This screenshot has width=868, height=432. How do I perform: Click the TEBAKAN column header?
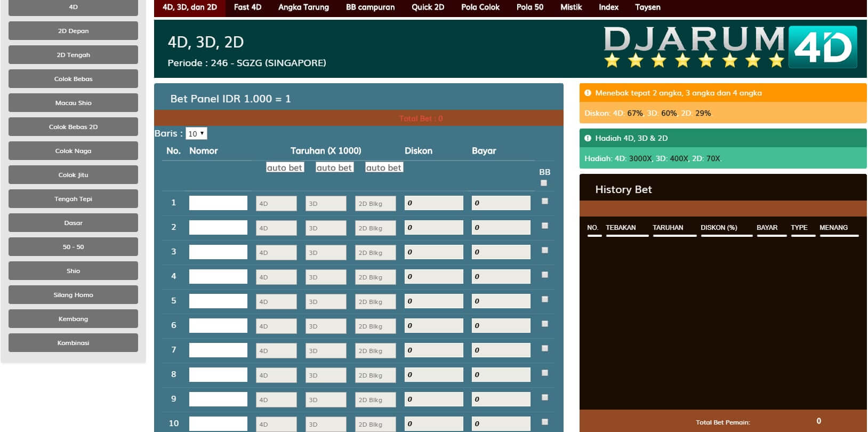[621, 227]
